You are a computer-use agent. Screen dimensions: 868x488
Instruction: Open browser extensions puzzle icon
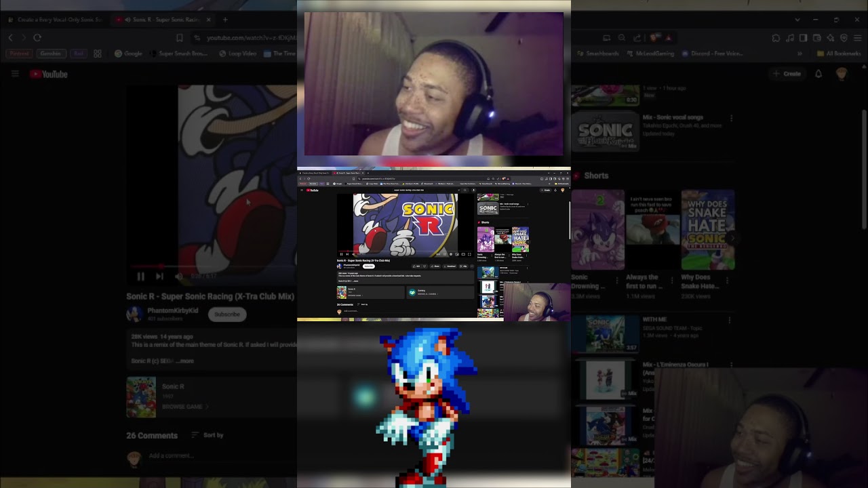pos(776,38)
